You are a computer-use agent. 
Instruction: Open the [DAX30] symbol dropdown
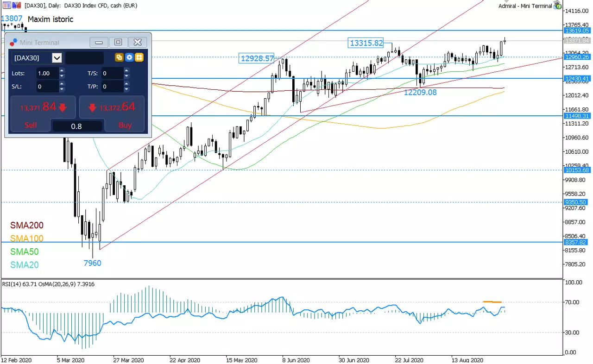point(57,58)
